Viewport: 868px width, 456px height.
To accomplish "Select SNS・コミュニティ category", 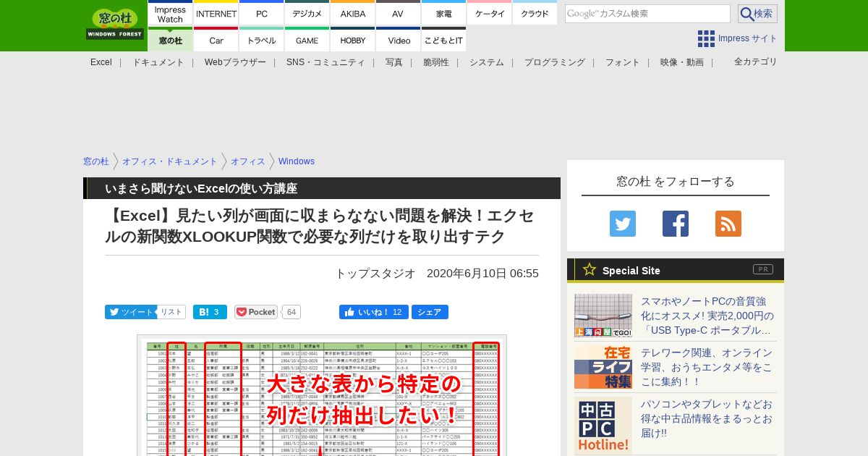I will pyautogui.click(x=325, y=62).
